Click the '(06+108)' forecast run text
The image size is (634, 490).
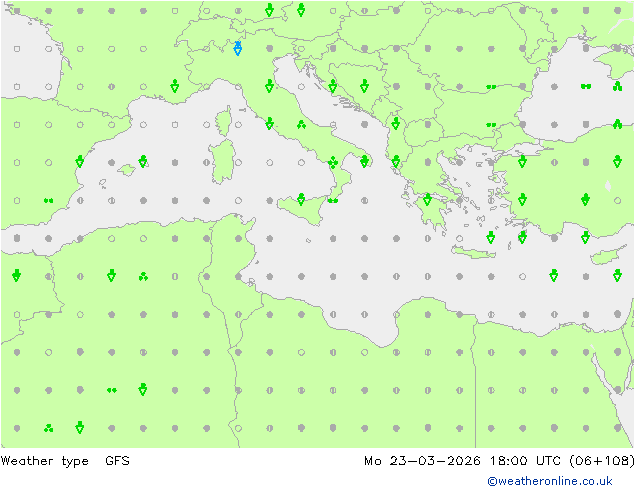pos(602,461)
